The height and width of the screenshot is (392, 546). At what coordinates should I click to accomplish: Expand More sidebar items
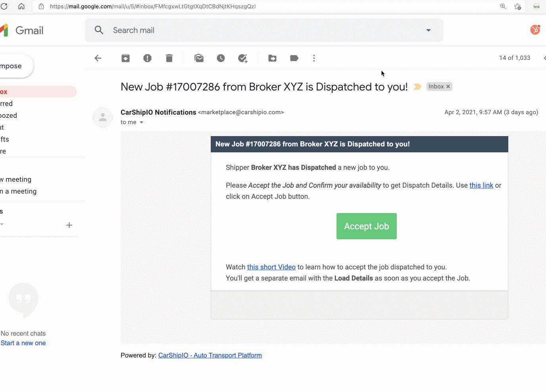click(x=3, y=151)
